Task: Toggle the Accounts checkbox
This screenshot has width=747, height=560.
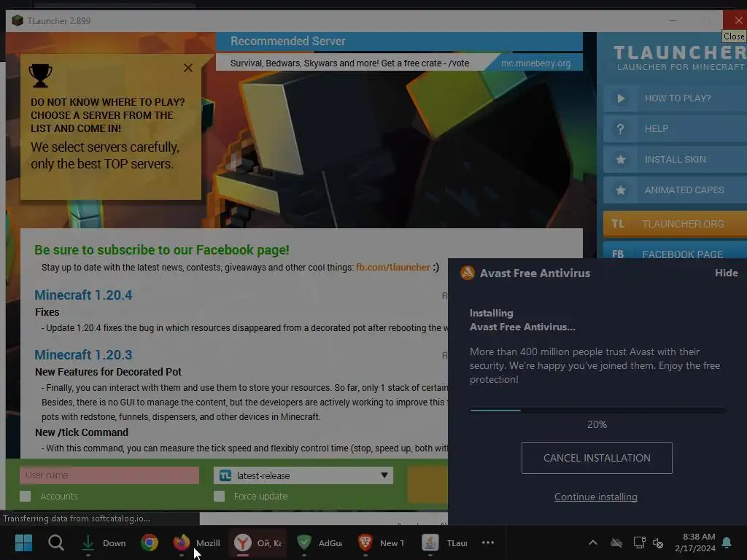Action: pyautogui.click(x=26, y=496)
